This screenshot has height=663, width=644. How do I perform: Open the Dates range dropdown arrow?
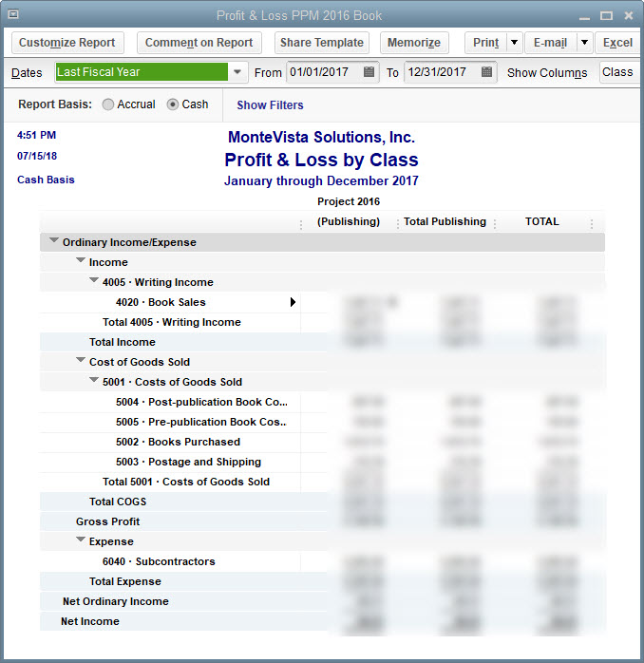tap(237, 72)
